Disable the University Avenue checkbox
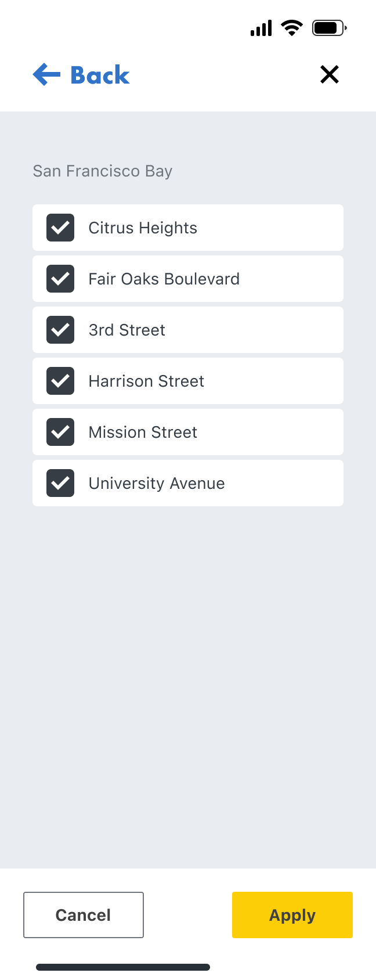 click(x=60, y=483)
